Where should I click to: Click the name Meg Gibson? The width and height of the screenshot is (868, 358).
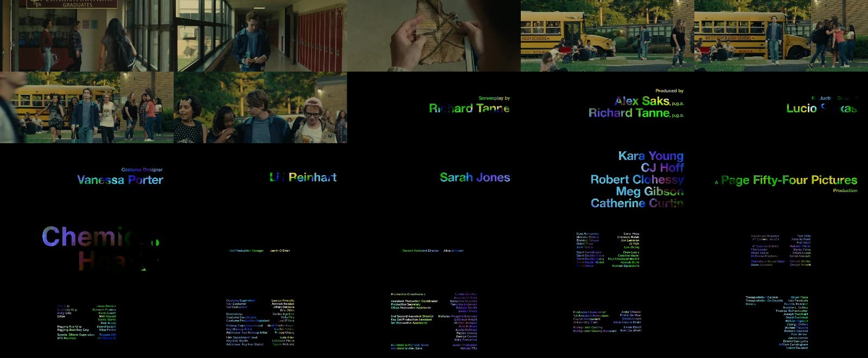point(650,191)
